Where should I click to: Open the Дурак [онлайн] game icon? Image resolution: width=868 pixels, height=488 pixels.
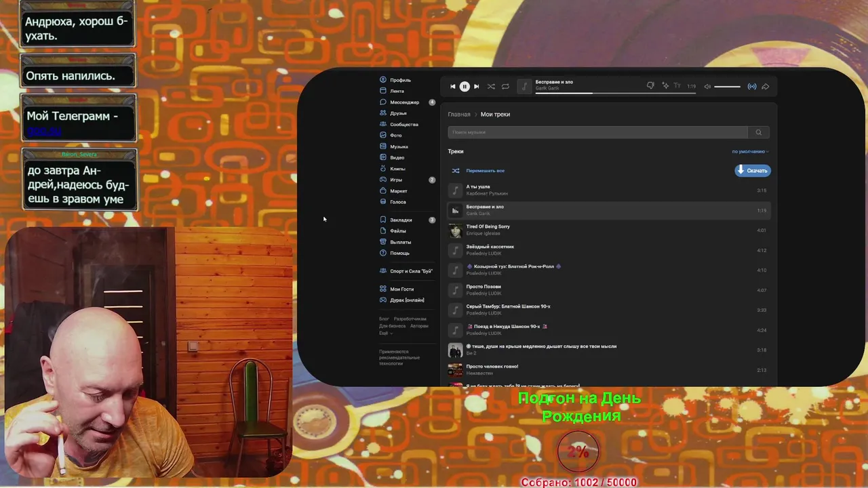tap(383, 300)
